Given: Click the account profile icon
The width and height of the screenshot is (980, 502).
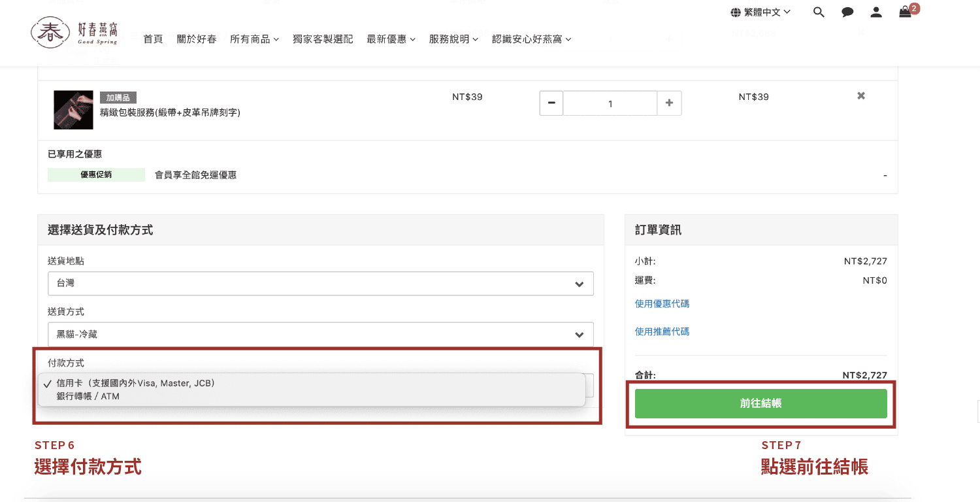Looking at the screenshot, I should 876,12.
